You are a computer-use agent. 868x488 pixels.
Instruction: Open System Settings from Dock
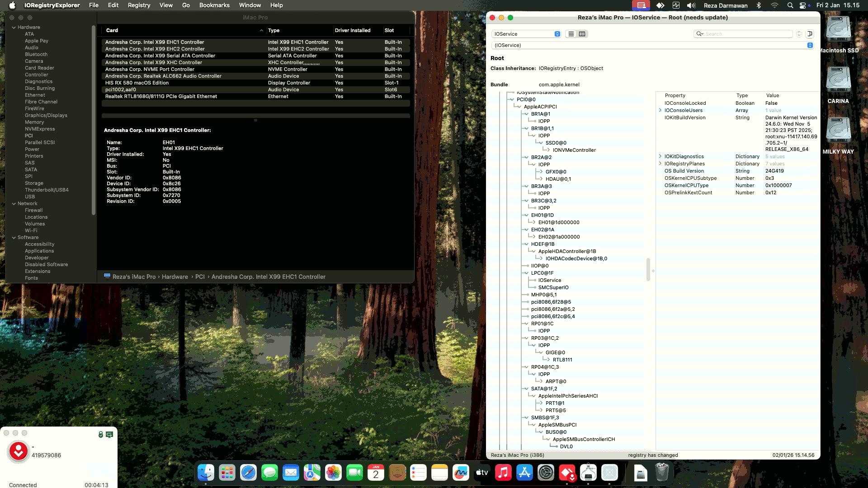(x=546, y=473)
